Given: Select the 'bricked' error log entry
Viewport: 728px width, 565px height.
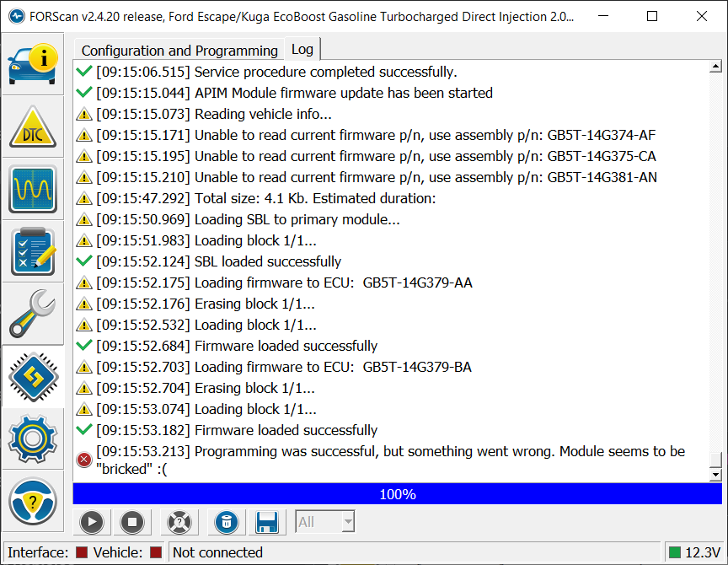Looking at the screenshot, I should coord(392,460).
